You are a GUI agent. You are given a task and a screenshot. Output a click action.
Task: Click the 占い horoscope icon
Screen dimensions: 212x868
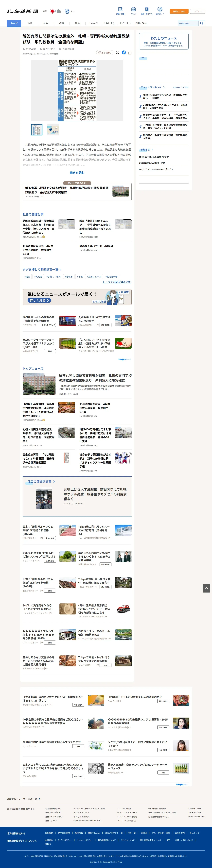pos(67,11)
